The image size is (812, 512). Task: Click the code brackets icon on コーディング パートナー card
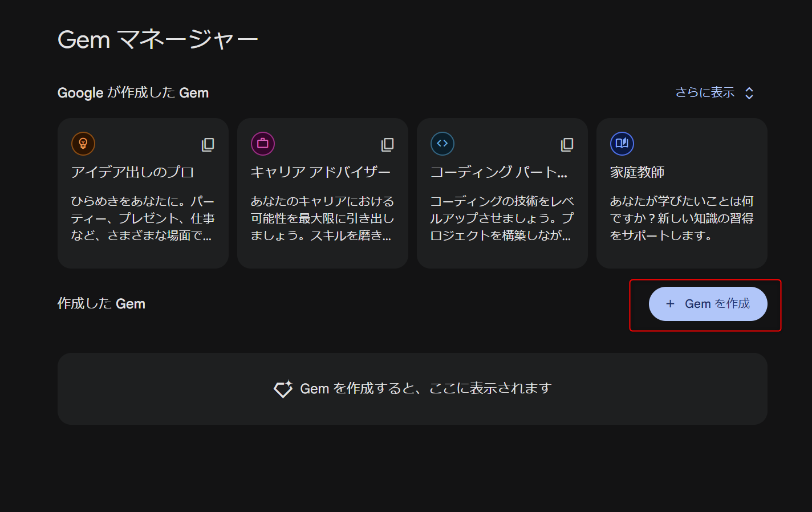click(442, 144)
